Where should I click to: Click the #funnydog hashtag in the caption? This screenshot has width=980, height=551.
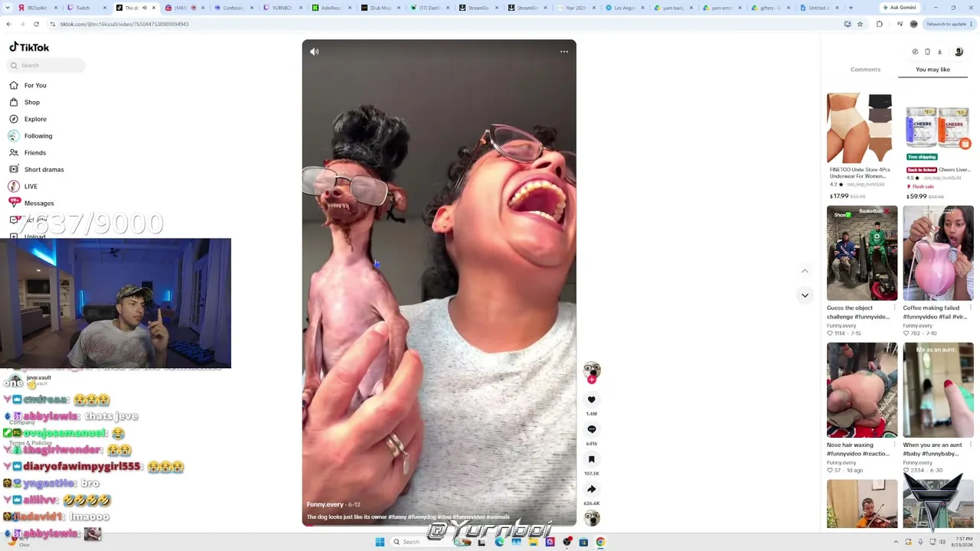[422, 517]
